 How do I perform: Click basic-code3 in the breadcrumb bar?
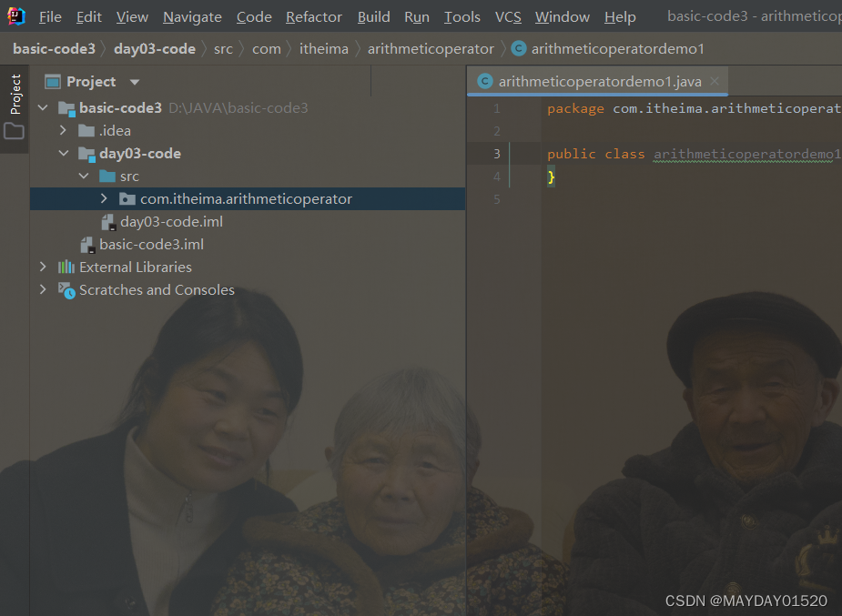(54, 49)
